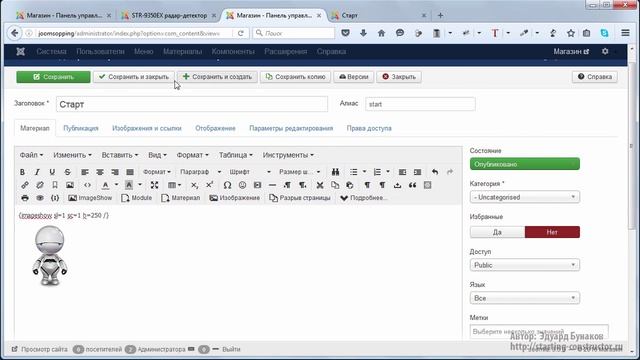
Task: Click the cut scissors icon
Action: [x=320, y=185]
